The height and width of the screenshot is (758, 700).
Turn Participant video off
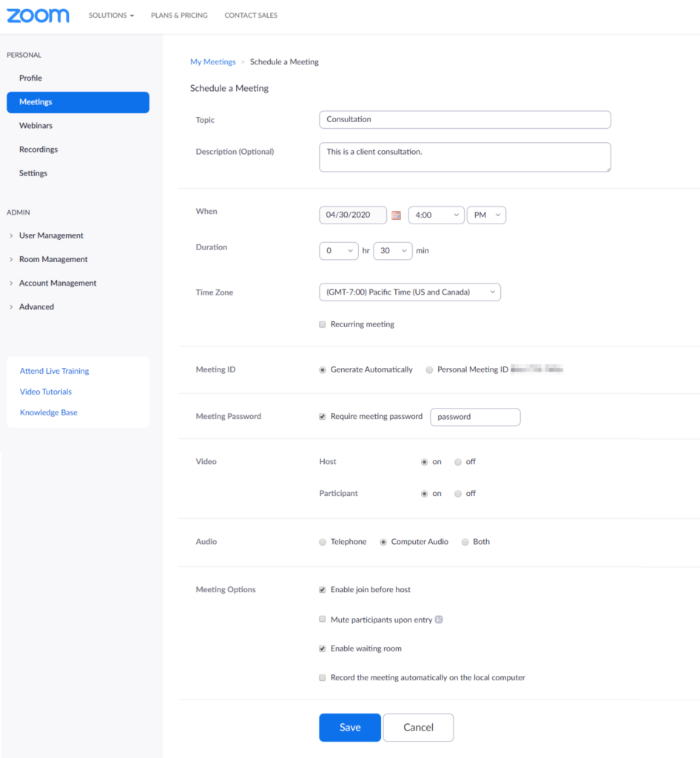(x=457, y=493)
